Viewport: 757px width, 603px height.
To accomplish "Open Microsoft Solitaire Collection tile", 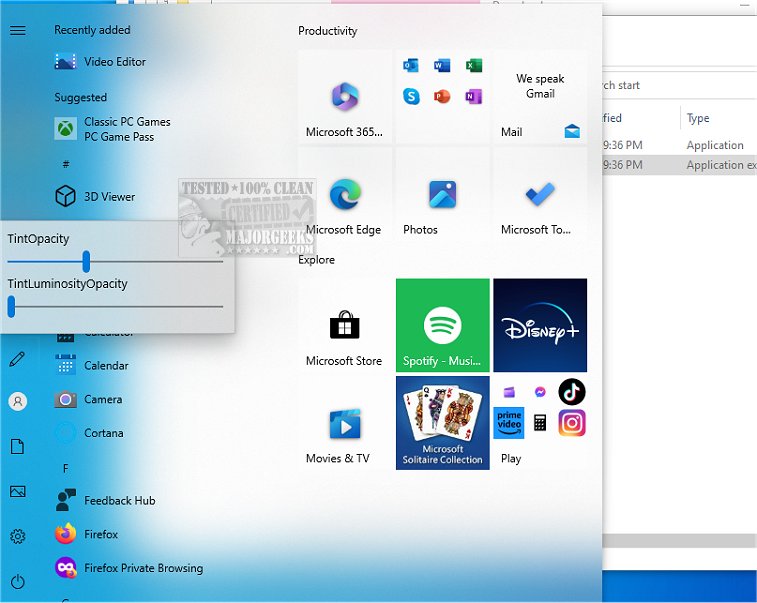I will (x=442, y=422).
